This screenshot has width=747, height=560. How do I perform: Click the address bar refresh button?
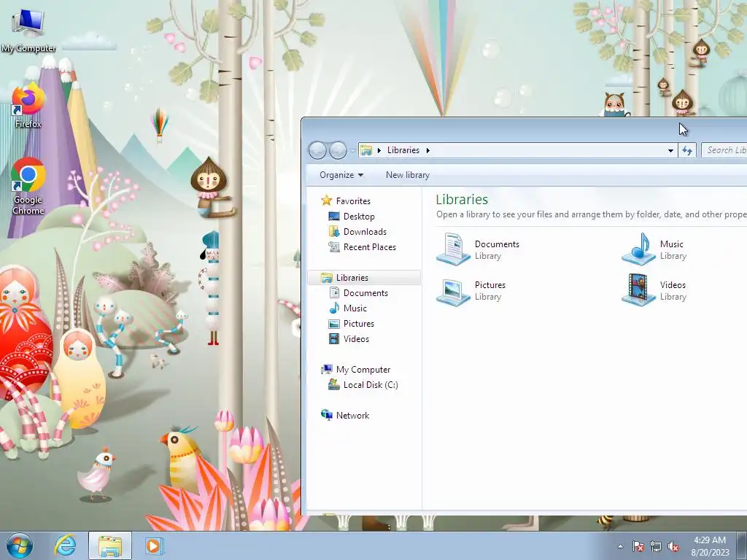(x=687, y=150)
